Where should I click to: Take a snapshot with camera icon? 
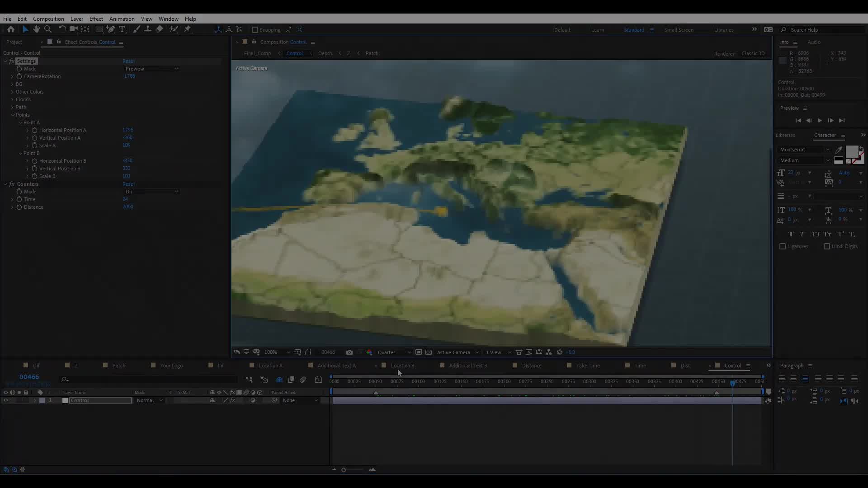tap(349, 352)
